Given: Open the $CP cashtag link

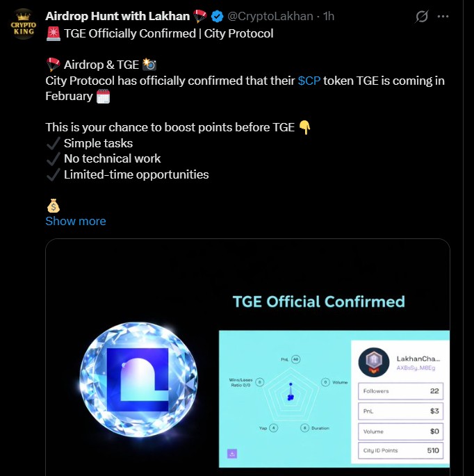Looking at the screenshot, I should pos(309,81).
